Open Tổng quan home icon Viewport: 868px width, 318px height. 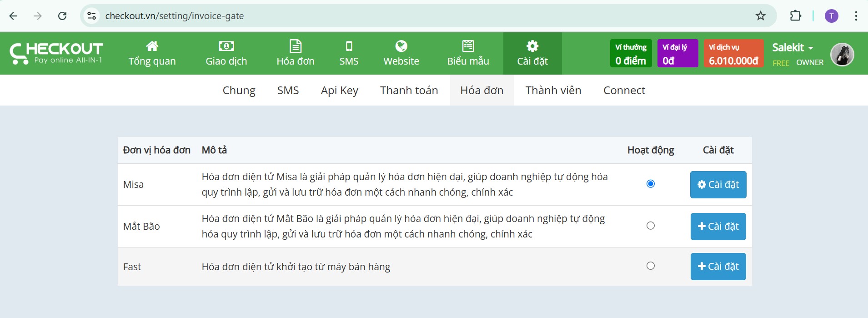pos(152,46)
